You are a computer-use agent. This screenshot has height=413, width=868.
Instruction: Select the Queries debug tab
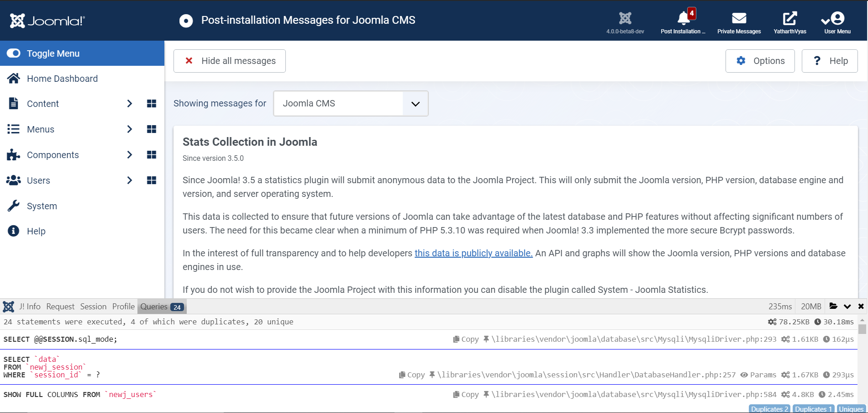[162, 307]
